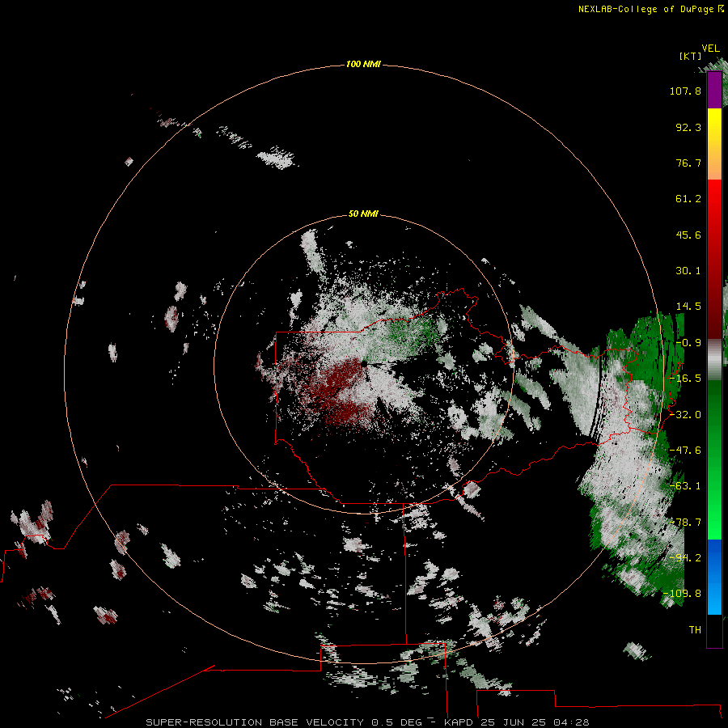Select the -78.7 legend value
This screenshot has width=728, height=728.
pos(685,523)
